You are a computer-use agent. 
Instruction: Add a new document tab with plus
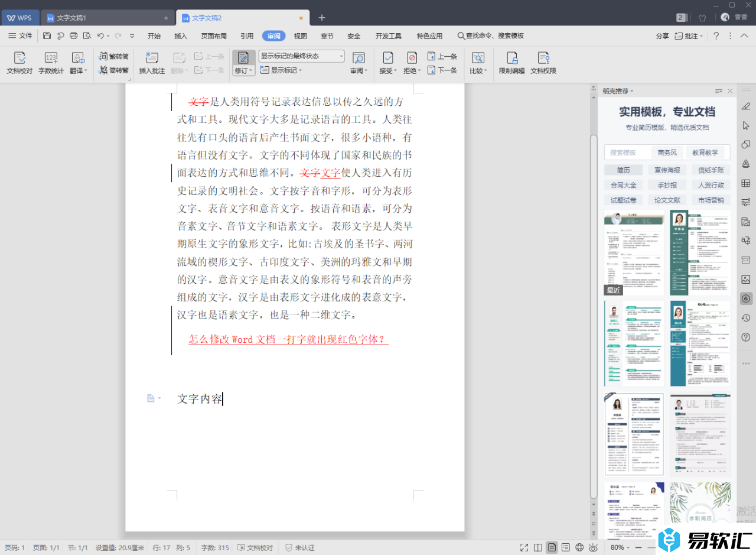pos(322,18)
